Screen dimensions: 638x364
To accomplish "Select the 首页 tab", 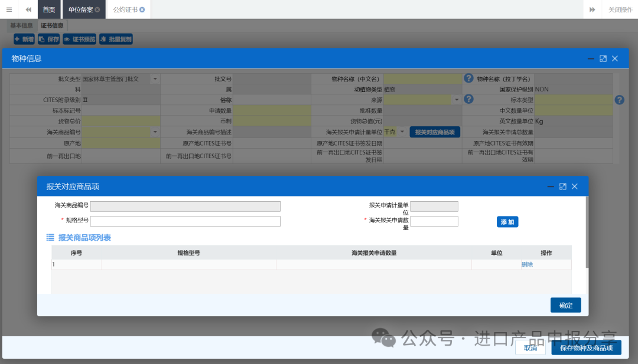I will coord(48,9).
